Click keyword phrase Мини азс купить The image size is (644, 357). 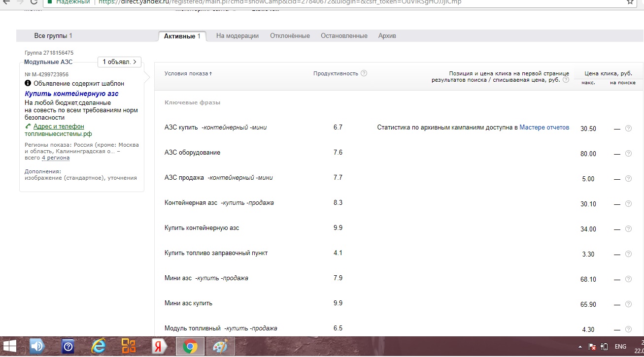188,303
